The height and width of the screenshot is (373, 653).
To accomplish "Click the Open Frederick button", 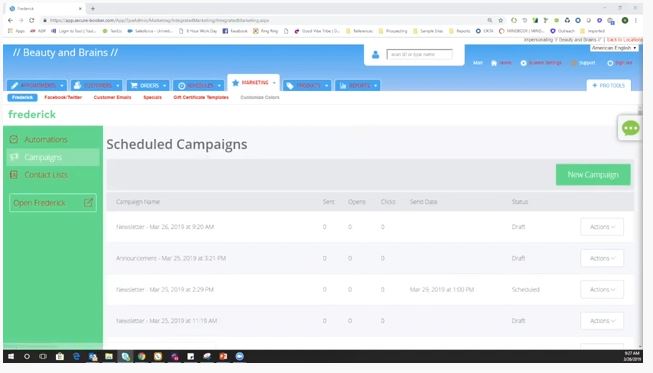I will click(x=53, y=203).
